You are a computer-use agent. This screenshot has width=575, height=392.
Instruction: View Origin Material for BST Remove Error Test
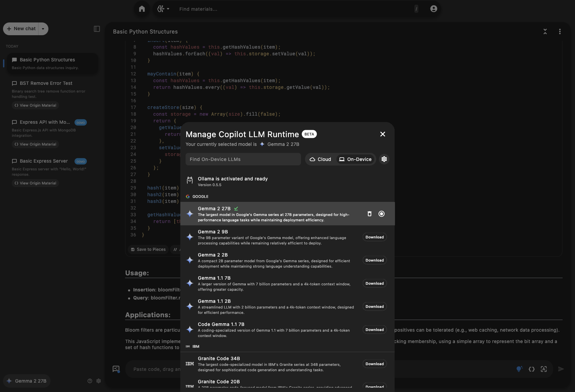(x=35, y=105)
